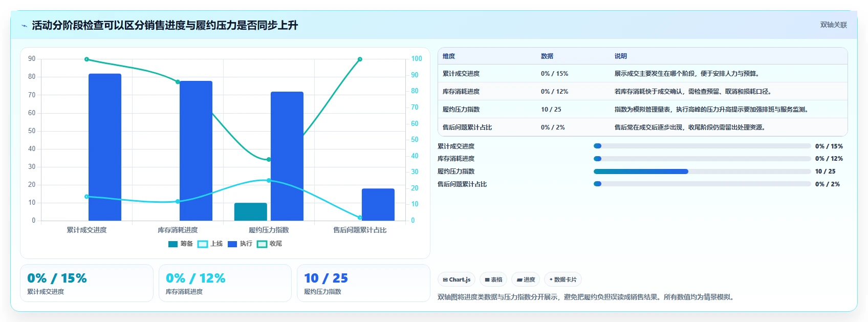This screenshot has width=868, height=322.
Task: Click the 10 / 25 data card
Action: 363,283
